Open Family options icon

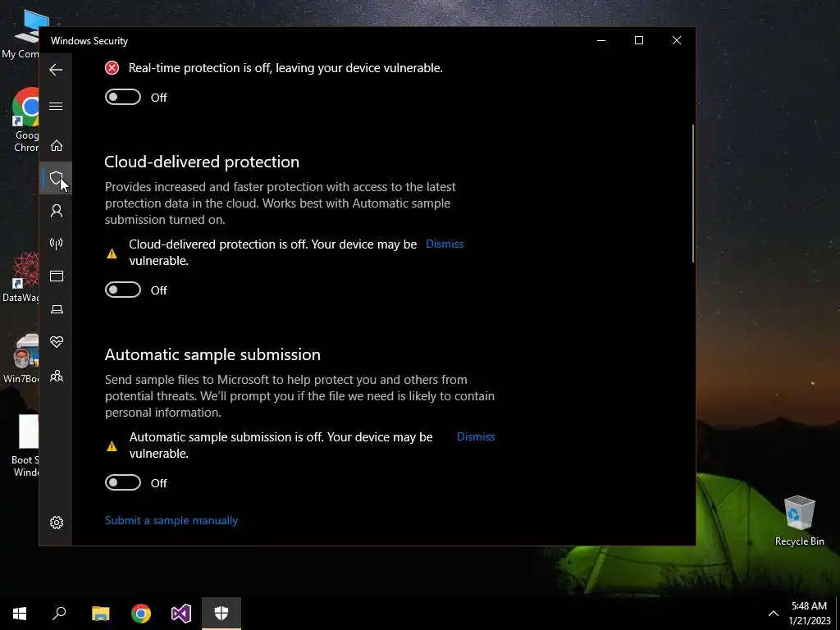(57, 376)
